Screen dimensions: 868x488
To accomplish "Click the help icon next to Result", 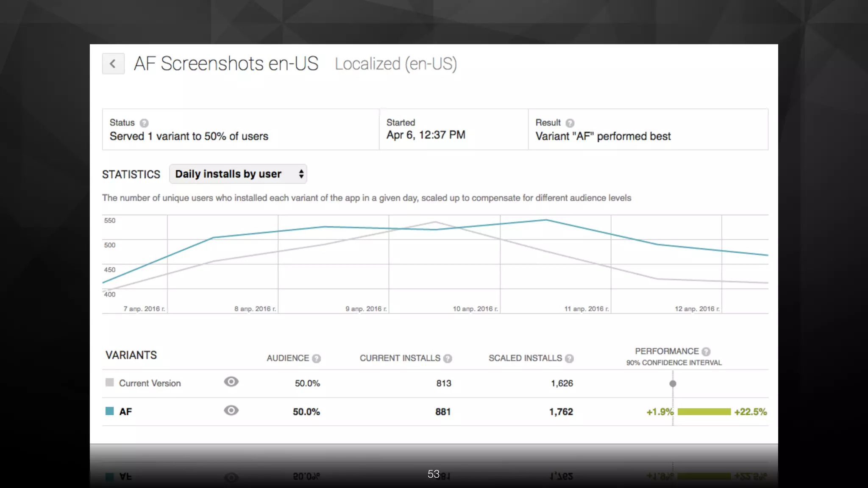I will pyautogui.click(x=570, y=123).
